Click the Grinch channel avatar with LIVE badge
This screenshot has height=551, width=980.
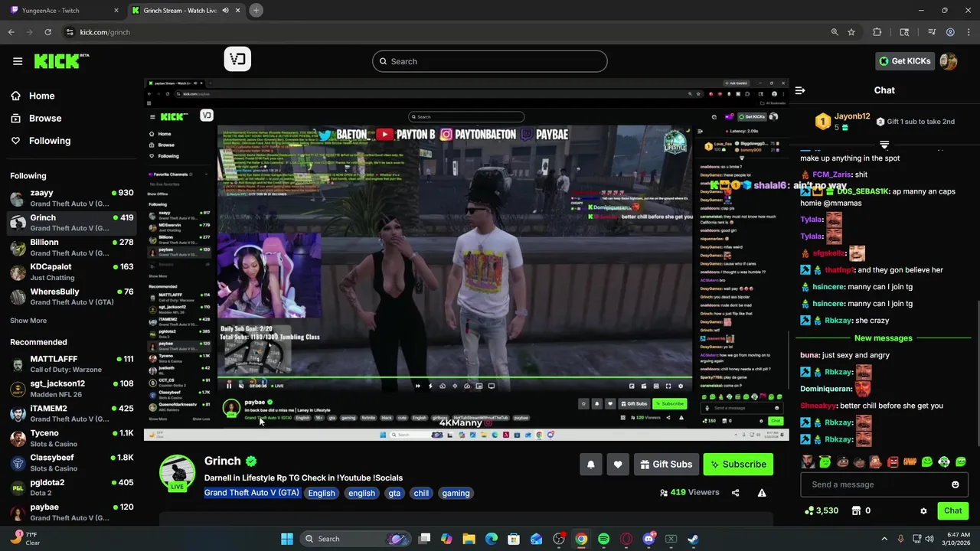click(177, 473)
